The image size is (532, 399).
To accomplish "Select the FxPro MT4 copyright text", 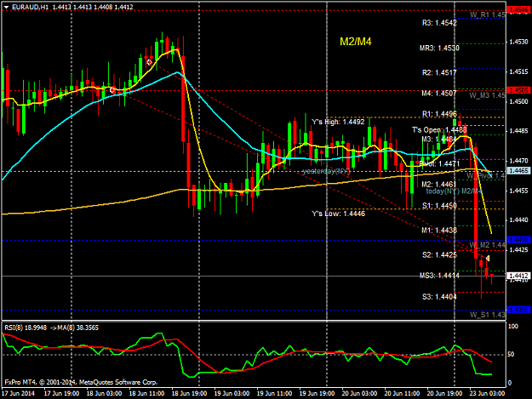I will (x=81, y=382).
